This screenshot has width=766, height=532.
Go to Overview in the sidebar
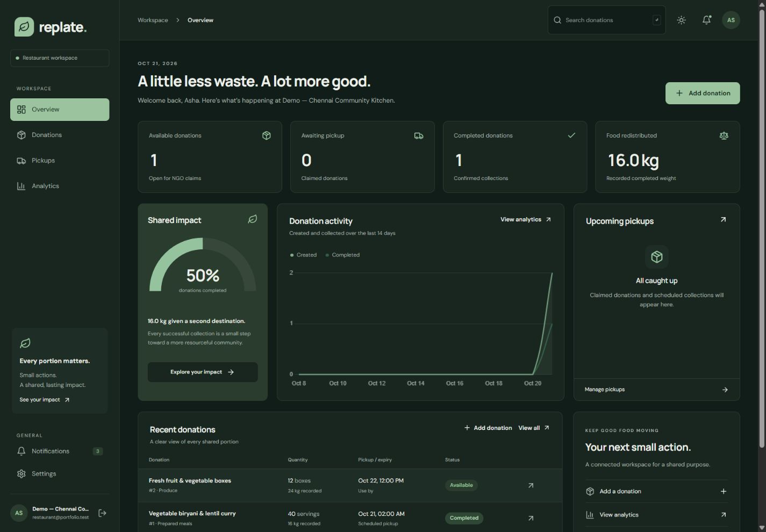click(60, 110)
